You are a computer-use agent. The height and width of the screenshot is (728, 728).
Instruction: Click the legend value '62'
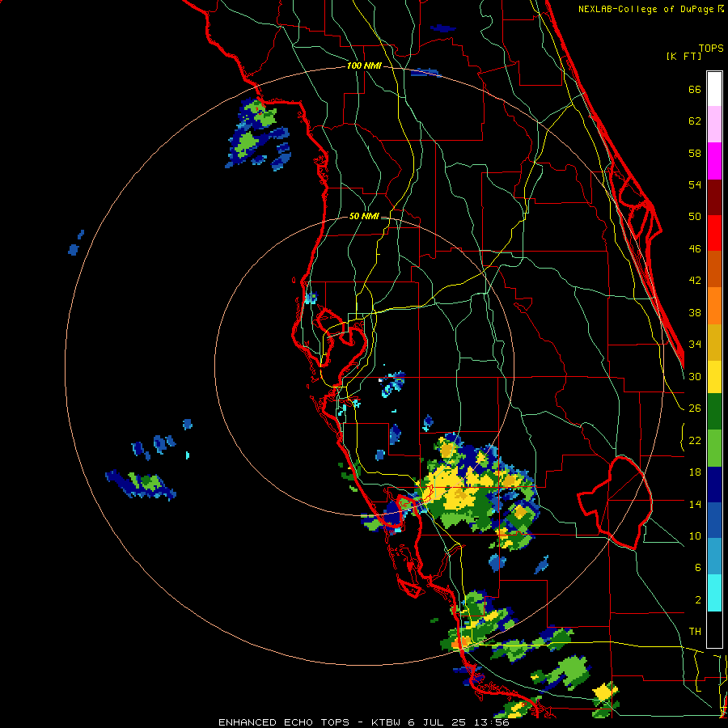[x=695, y=121]
